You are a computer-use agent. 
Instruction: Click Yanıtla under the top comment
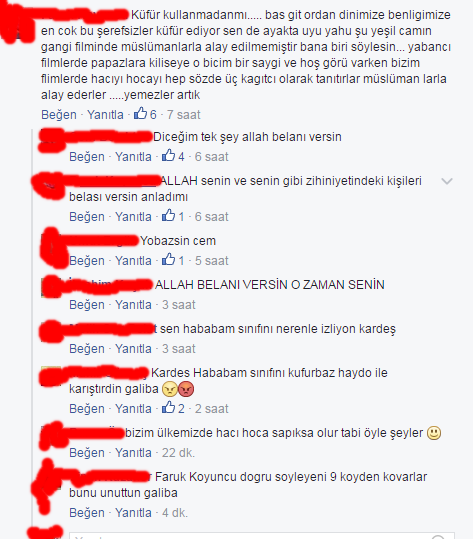coord(105,114)
